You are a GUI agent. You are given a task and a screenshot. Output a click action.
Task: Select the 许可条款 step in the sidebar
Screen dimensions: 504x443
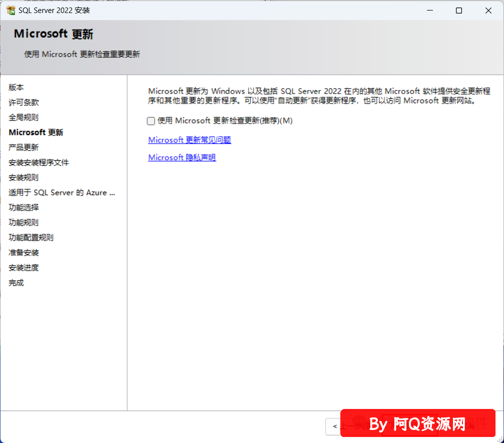click(24, 103)
